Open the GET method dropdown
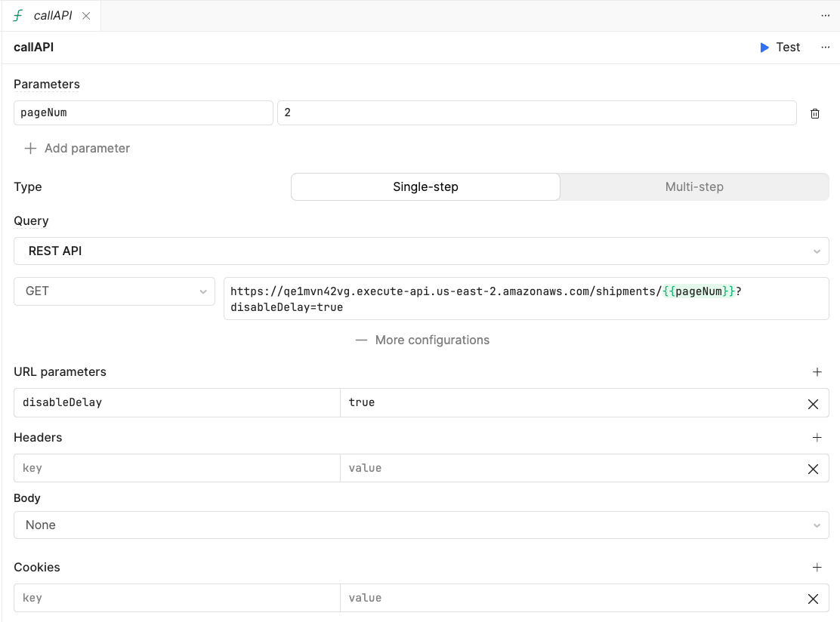The image size is (840, 622). (114, 291)
